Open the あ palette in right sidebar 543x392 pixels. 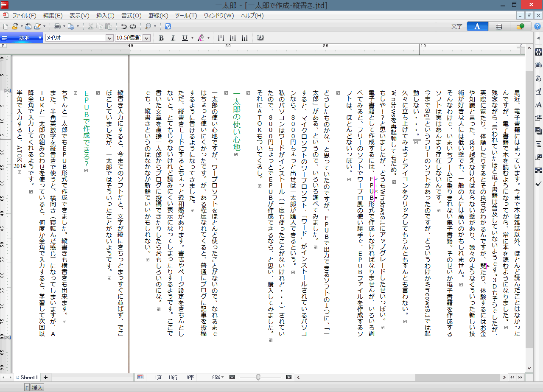pos(538,78)
